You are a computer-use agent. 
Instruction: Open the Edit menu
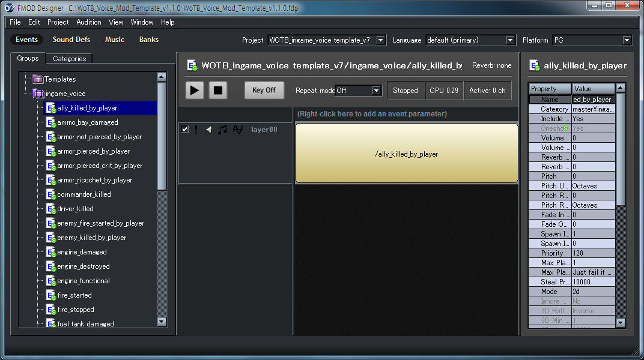tap(34, 22)
